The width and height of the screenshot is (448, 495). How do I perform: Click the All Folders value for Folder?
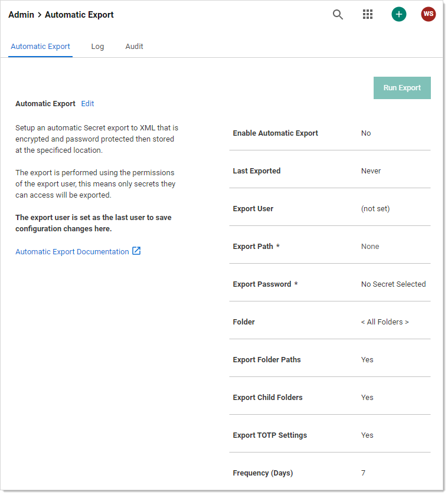coord(385,322)
